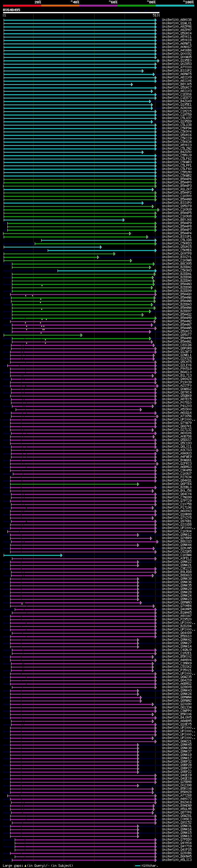Click label UniRef100_C9K4M9

pos(177,470)
